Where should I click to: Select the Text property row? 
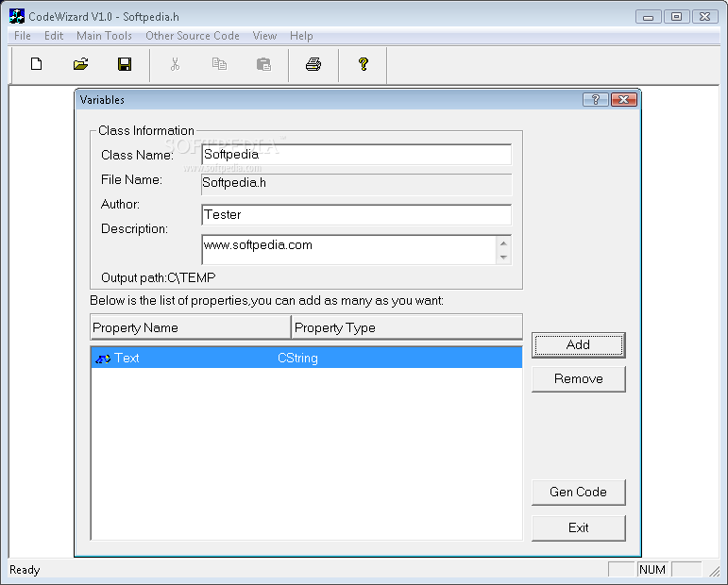point(307,358)
